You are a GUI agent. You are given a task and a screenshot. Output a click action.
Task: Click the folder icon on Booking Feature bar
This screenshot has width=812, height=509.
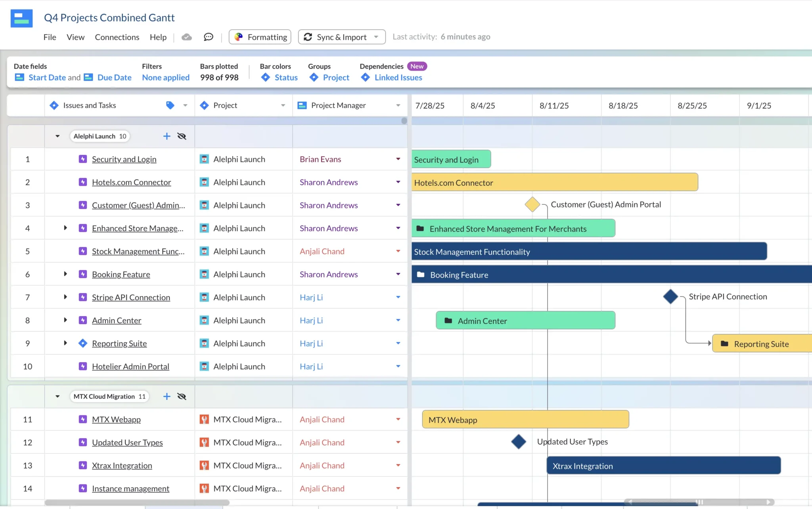pos(421,275)
